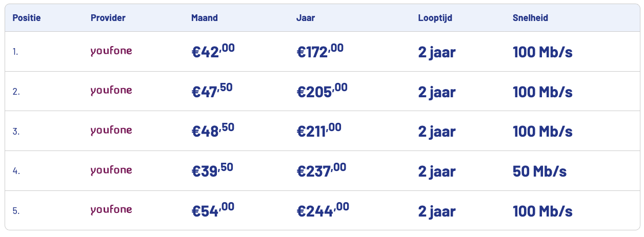Click the €244,00 yearly price
Image resolution: width=644 pixels, height=237 pixels.
click(x=323, y=210)
